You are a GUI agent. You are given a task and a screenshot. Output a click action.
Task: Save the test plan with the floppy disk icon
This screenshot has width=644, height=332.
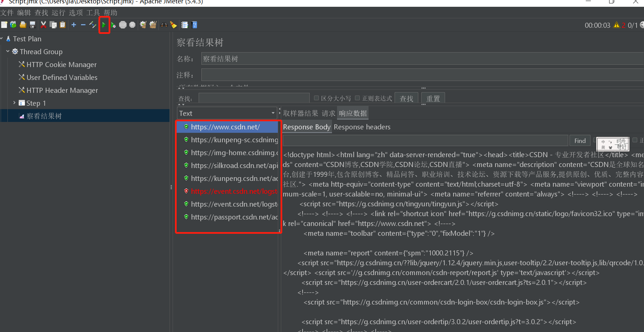[32, 25]
